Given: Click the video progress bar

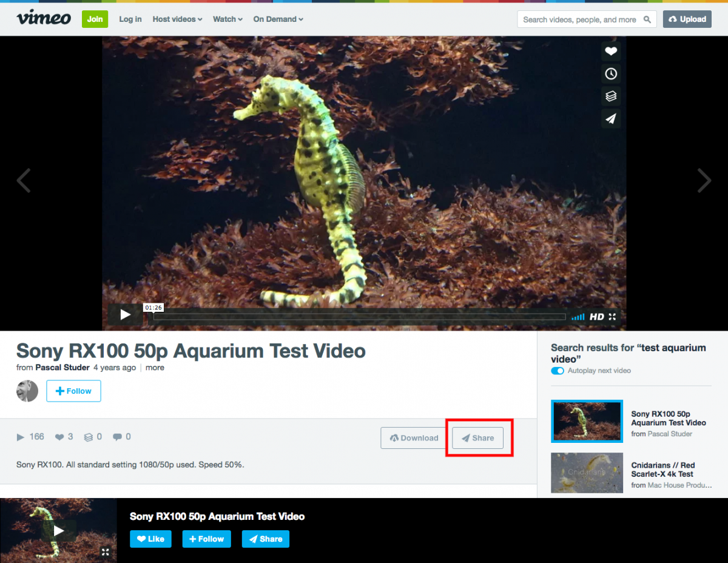Looking at the screenshot, I should point(360,317).
